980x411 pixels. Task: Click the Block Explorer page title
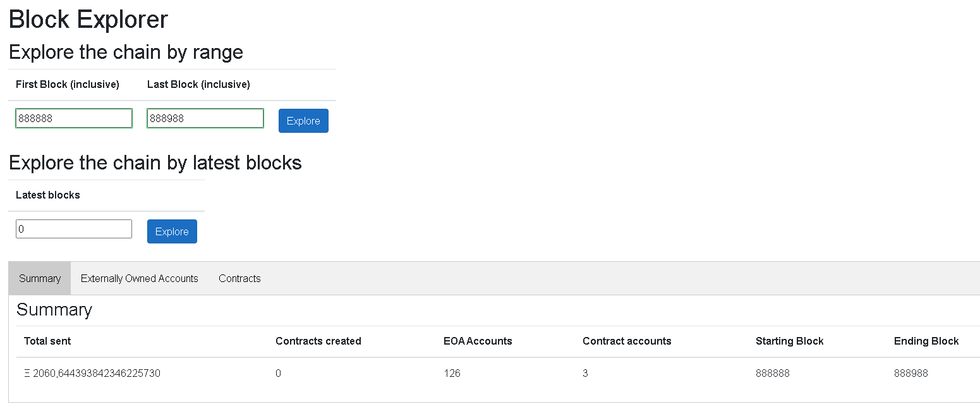88,20
